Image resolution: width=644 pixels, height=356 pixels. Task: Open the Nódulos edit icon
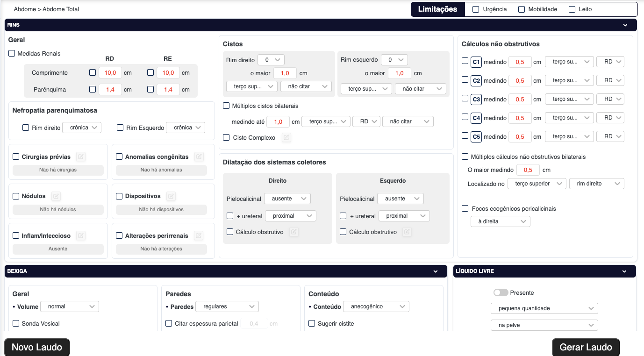56,196
